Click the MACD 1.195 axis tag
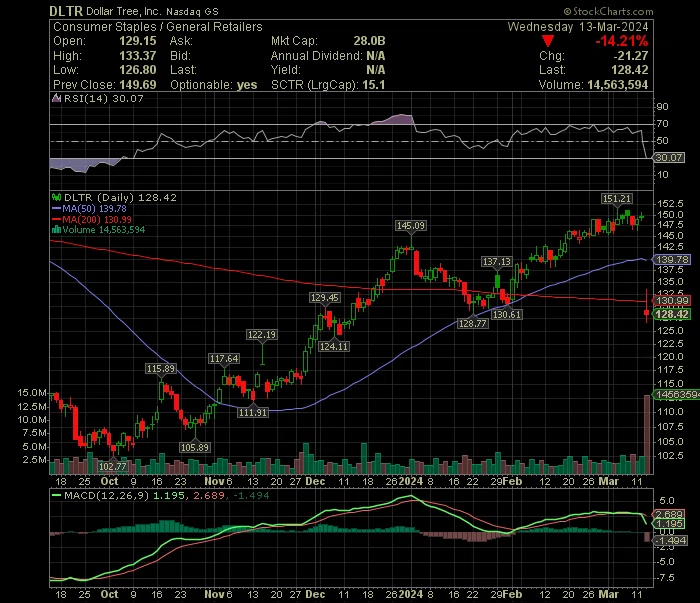The width and height of the screenshot is (700, 603). tap(669, 524)
